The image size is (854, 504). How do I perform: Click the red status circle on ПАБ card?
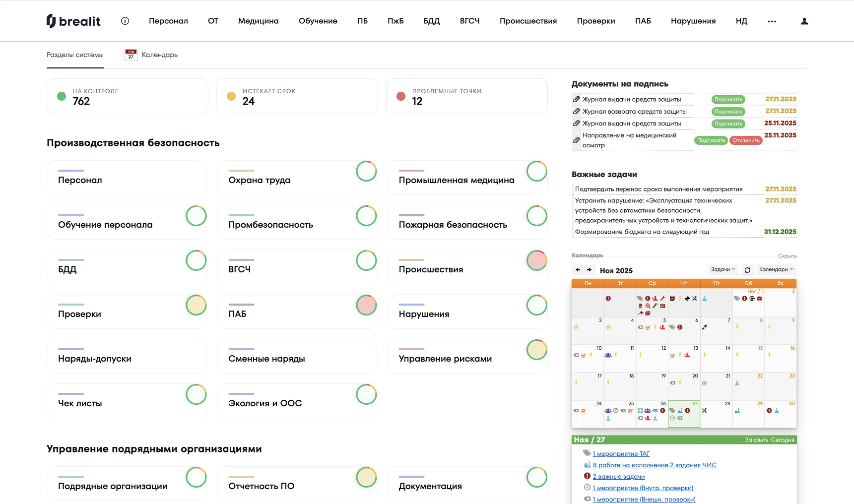click(367, 305)
